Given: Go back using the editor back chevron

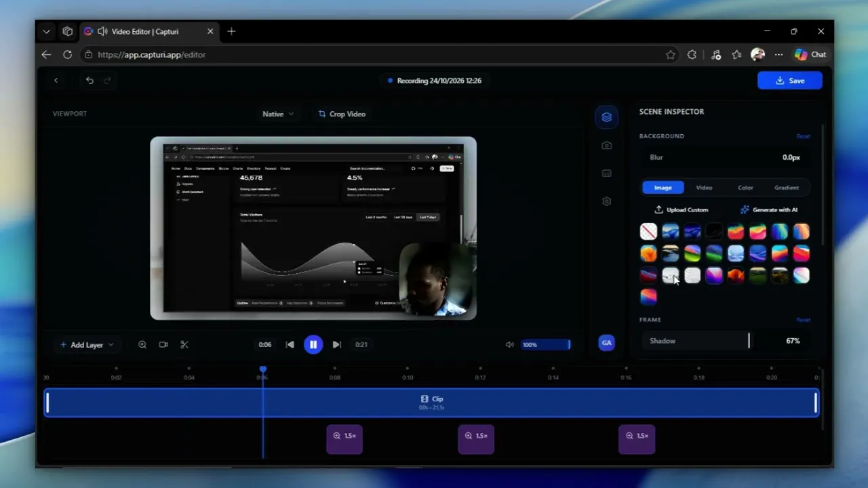Looking at the screenshot, I should pyautogui.click(x=56, y=81).
